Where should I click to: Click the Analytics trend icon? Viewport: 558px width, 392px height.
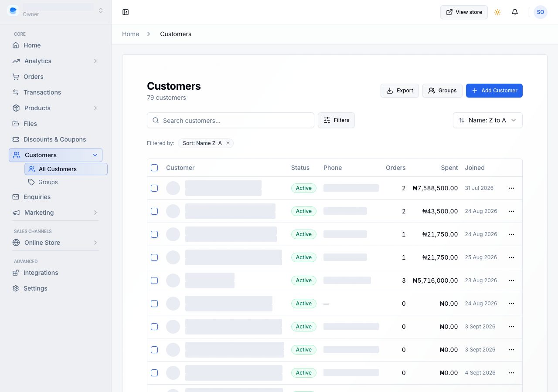(x=16, y=61)
